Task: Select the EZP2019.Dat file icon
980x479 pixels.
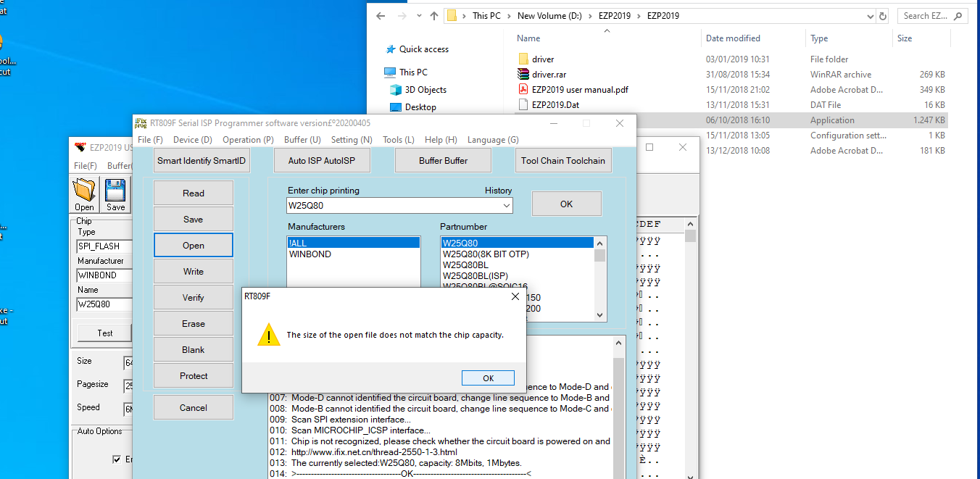Action: coord(524,104)
